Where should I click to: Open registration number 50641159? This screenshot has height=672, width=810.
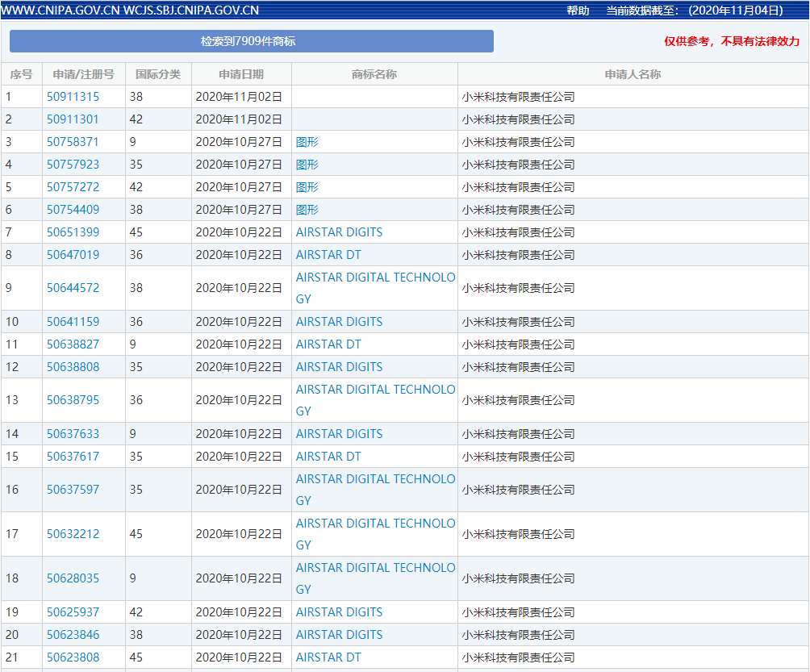click(73, 322)
